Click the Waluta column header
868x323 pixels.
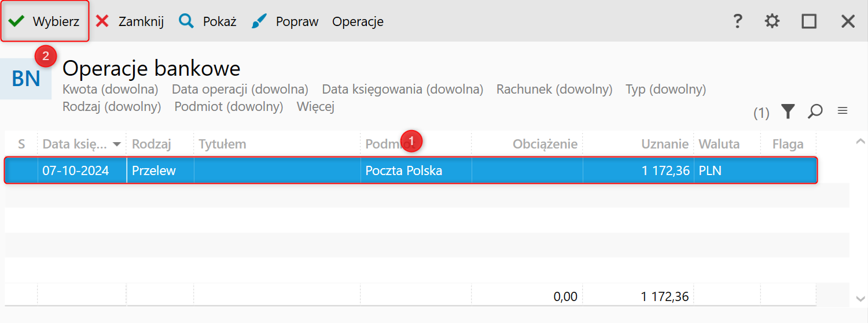(x=719, y=144)
